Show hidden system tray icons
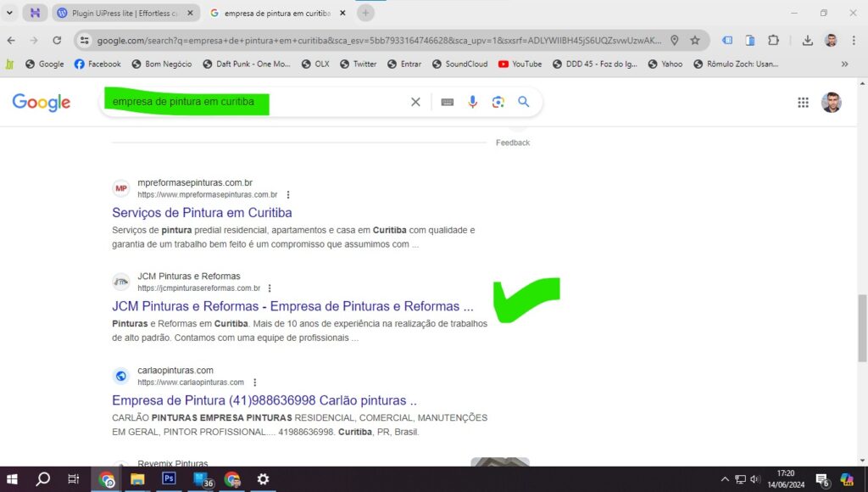The image size is (868, 492). [x=725, y=479]
